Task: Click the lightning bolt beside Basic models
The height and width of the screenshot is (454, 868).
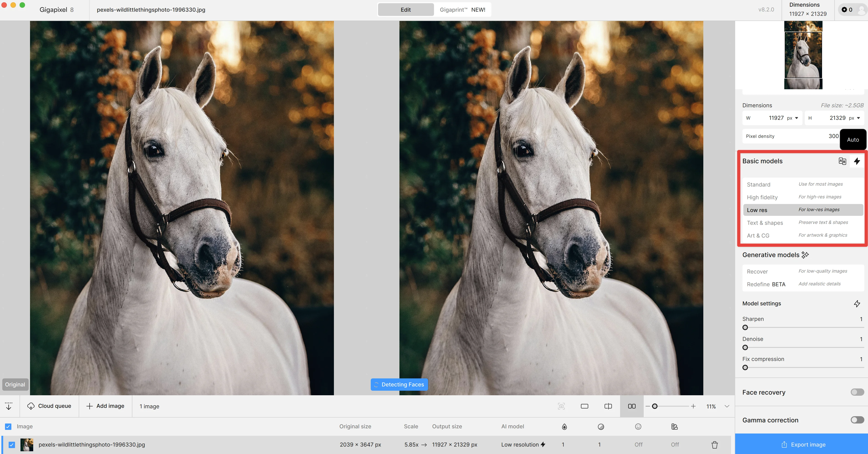Action: click(857, 161)
